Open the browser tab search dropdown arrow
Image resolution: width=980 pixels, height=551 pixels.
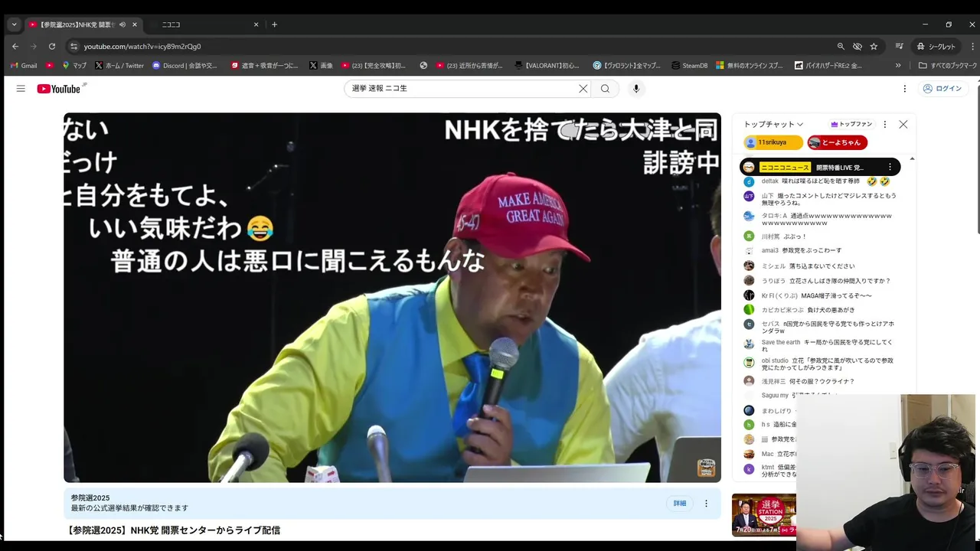14,24
